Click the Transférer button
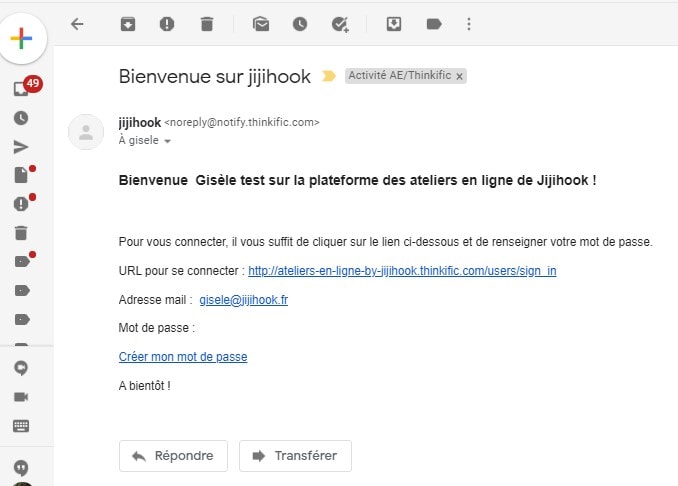Image resolution: width=678 pixels, height=486 pixels. (x=295, y=456)
